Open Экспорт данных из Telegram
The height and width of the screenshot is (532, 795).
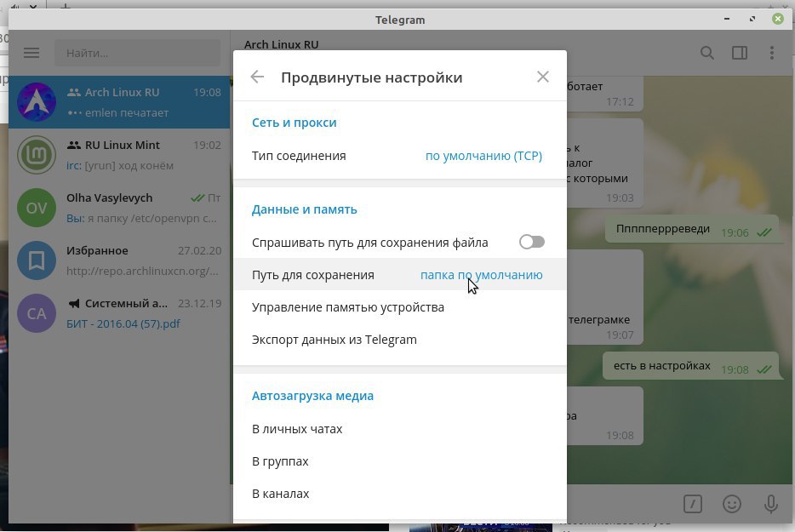pos(399,340)
